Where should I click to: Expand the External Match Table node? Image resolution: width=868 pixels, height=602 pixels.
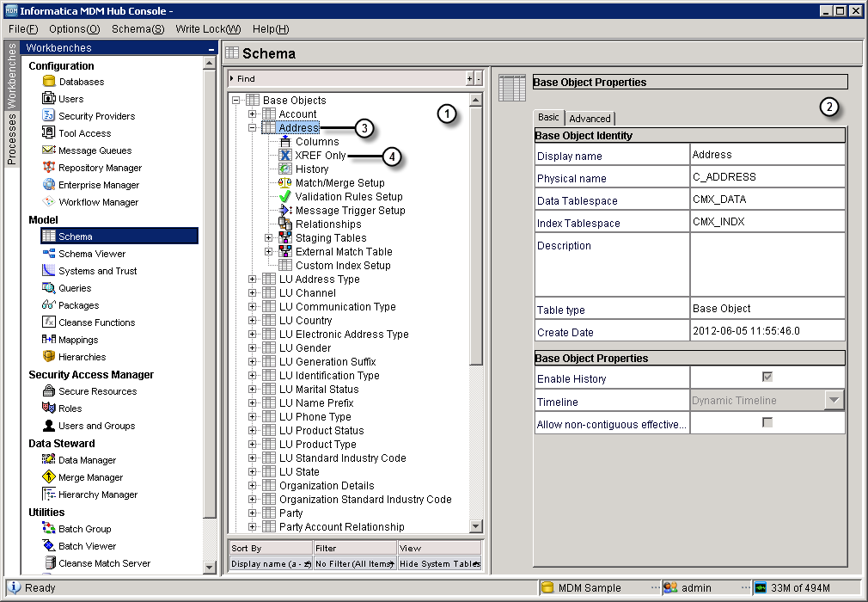coord(268,251)
